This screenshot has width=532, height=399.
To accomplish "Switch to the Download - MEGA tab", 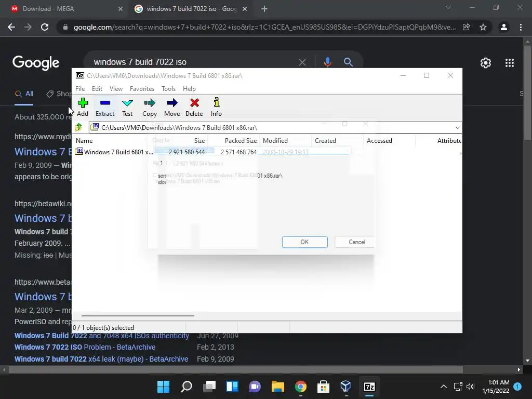I will [48, 9].
